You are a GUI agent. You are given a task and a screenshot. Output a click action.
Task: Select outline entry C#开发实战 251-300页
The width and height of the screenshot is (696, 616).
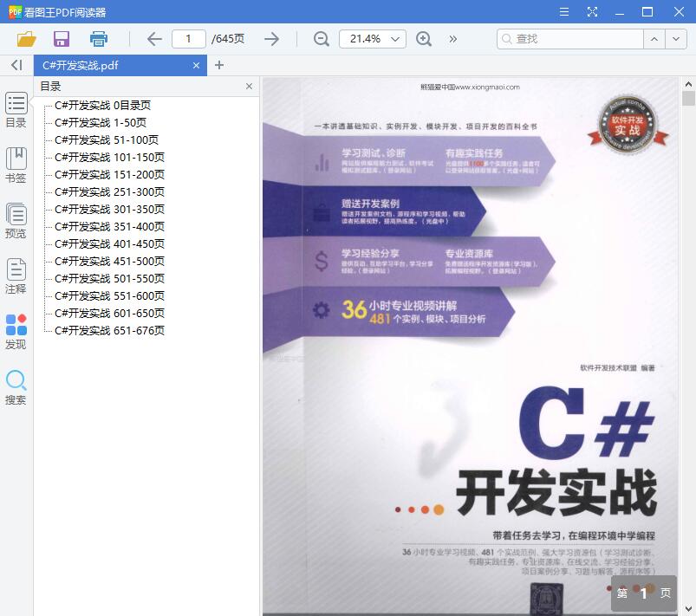coord(109,191)
